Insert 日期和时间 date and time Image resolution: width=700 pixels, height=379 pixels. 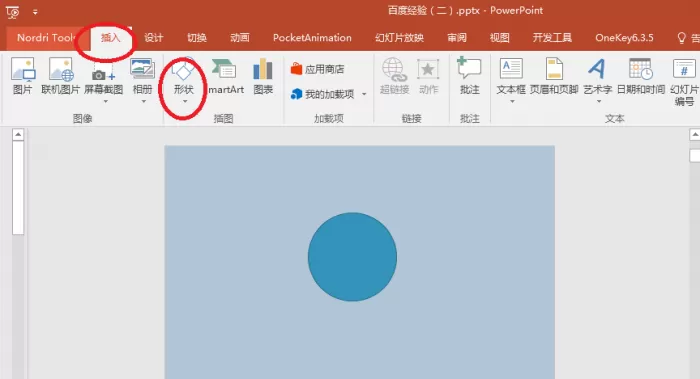point(641,76)
